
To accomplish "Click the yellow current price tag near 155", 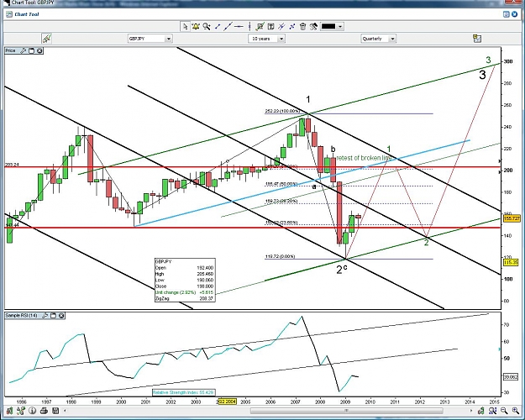I will tap(512, 218).
